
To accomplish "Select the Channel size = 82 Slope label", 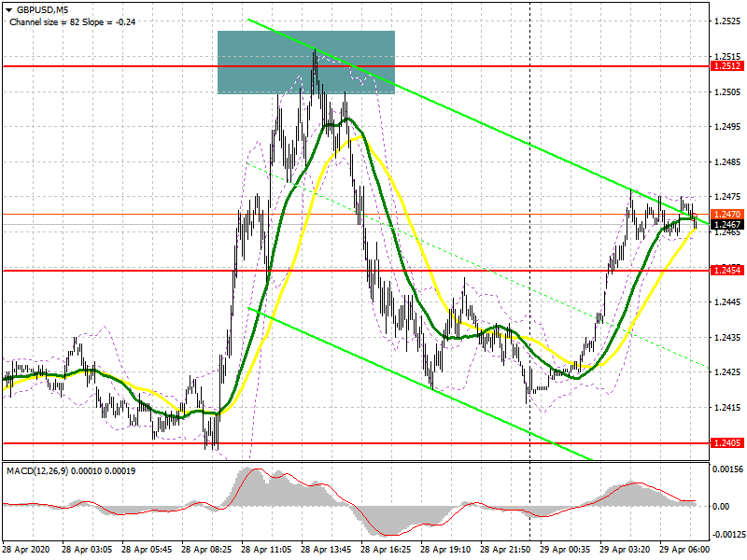I will coord(72,21).
